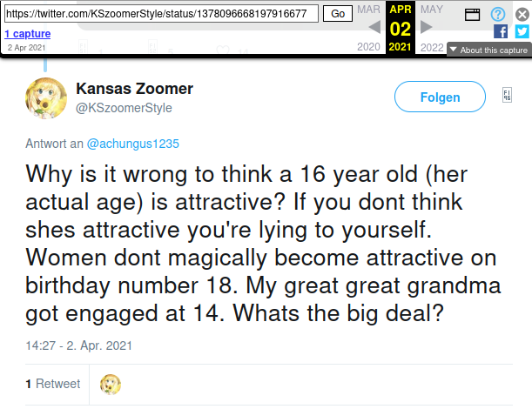Click the @achungus1235 mention link
The image size is (532, 409).
133,142
